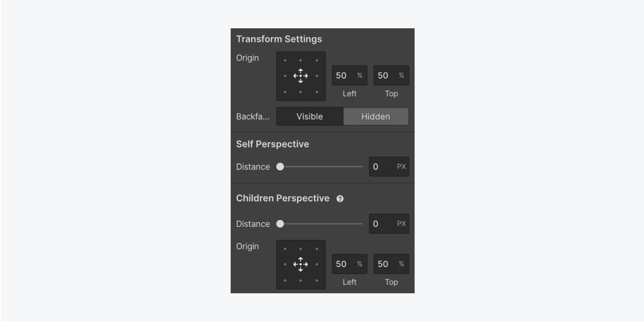The image size is (644, 322).
Task: Select center origin point in Children Perspective grid
Action: (x=301, y=264)
